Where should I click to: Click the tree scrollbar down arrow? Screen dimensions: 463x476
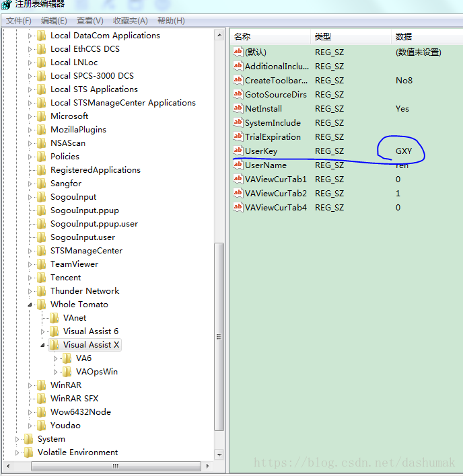point(219,454)
